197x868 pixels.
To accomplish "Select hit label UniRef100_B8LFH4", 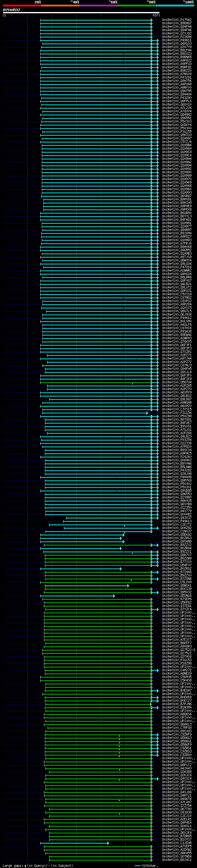I will pos(176,50).
